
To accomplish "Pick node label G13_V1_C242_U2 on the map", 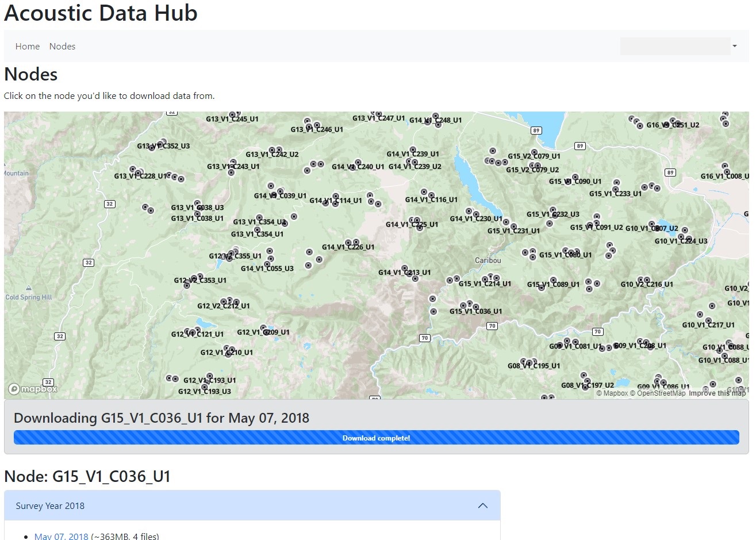I will coord(272,154).
